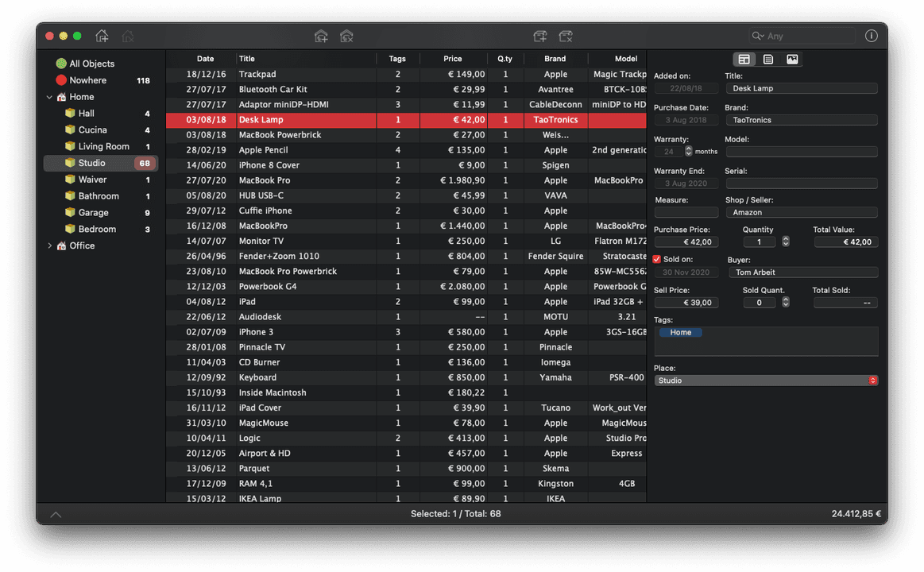Click the add home icon in toolbar
Image resolution: width=924 pixels, height=572 pixels.
(102, 36)
